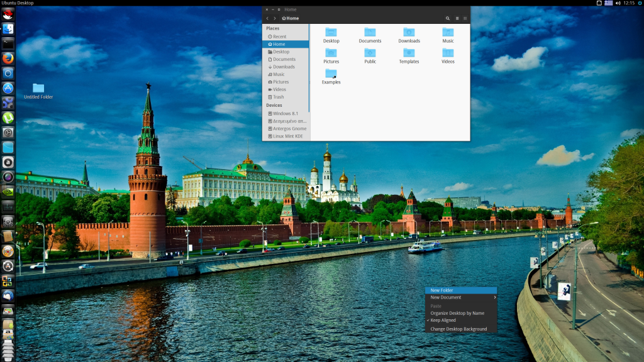The height and width of the screenshot is (362, 644).
Task: Open the Downloads folder icon in the Home view
Action: [409, 33]
